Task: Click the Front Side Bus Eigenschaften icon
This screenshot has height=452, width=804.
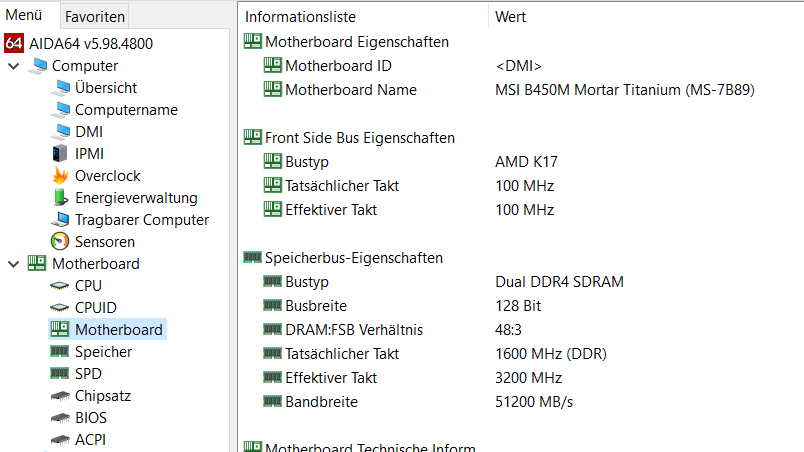Action: click(252, 137)
